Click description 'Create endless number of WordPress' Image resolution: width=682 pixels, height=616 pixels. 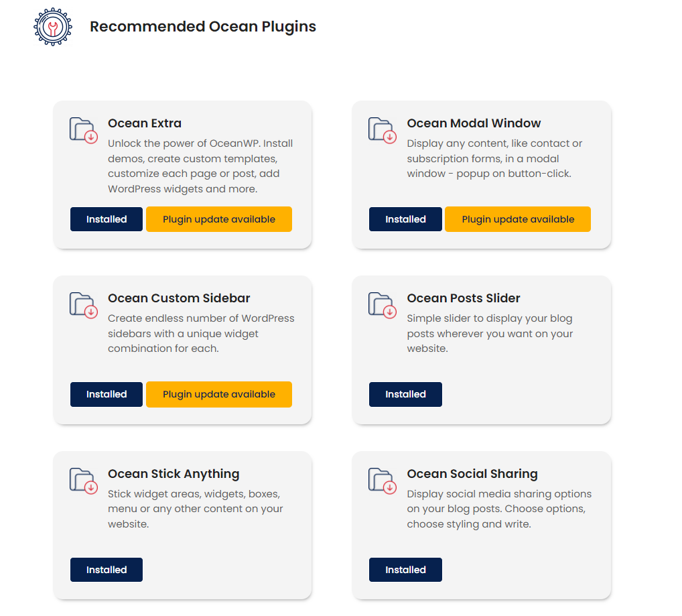(201, 333)
